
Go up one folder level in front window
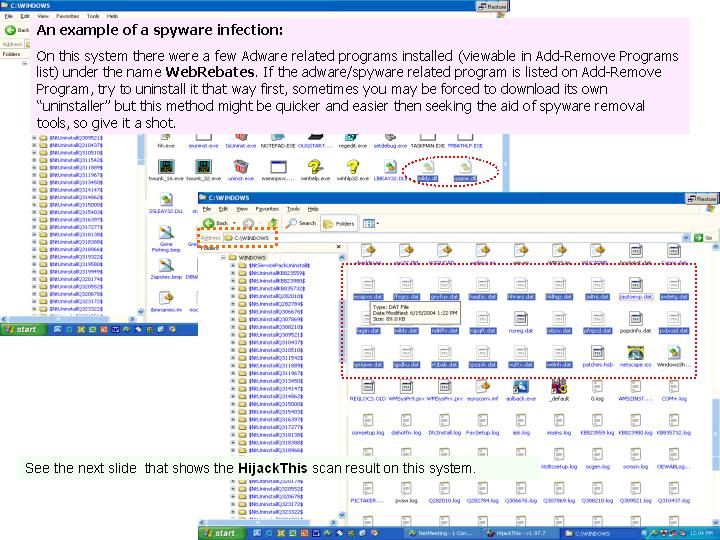coord(273,223)
